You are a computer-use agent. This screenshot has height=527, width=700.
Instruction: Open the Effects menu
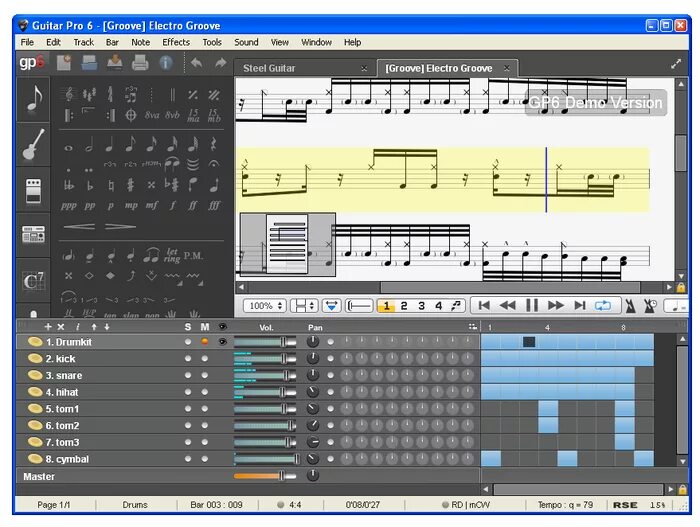(x=176, y=42)
